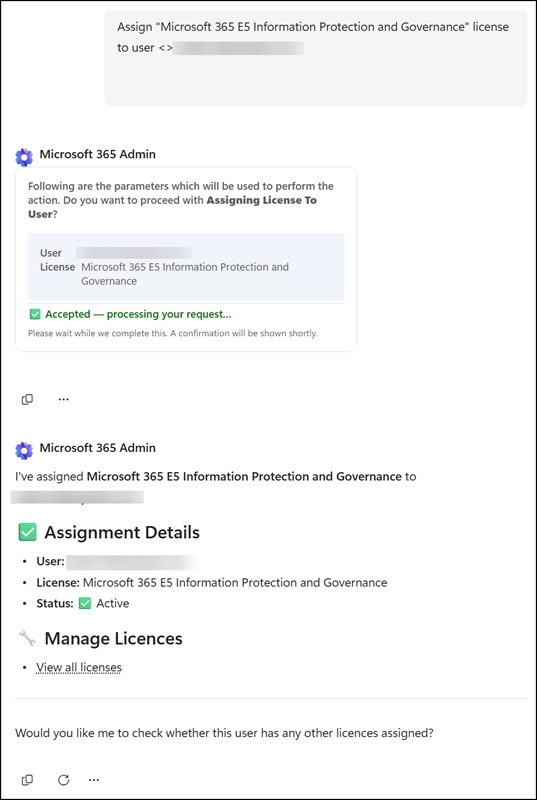Click the green check next to Status Active
The height and width of the screenshot is (800, 537).
pos(85,604)
